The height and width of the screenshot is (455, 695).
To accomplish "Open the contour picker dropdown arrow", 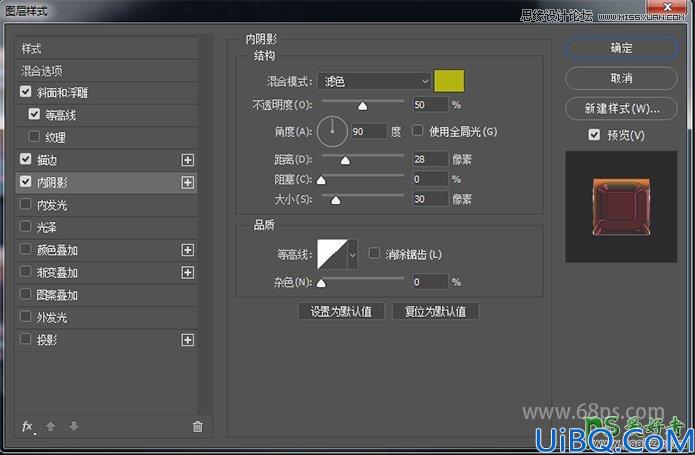I will click(x=353, y=255).
